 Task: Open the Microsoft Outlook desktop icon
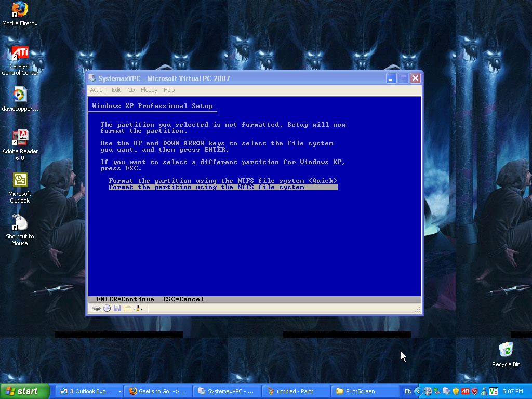(x=20, y=188)
